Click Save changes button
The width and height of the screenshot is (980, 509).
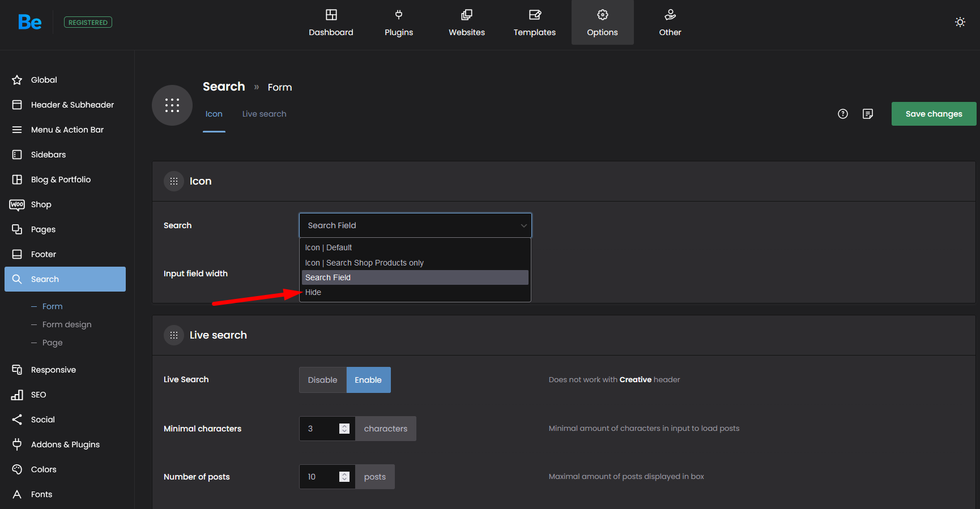[x=934, y=114]
